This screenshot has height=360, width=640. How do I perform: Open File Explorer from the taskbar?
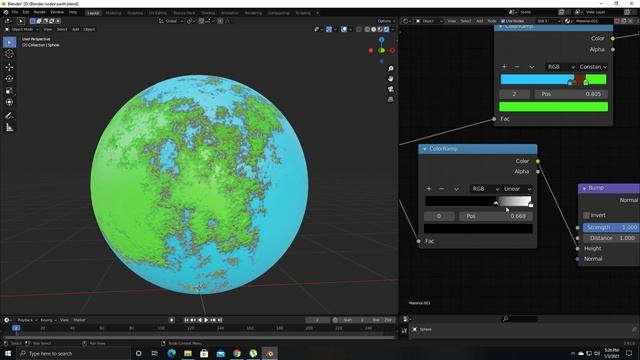[188, 353]
